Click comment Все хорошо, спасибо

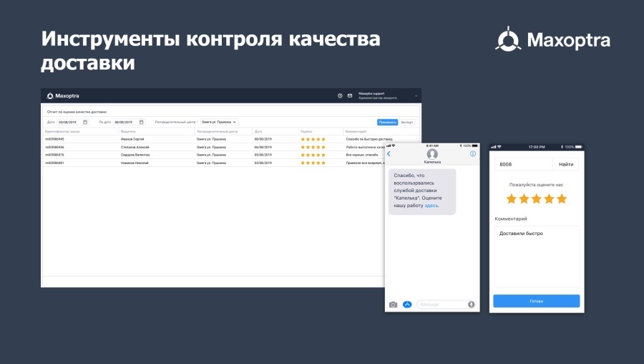point(362,155)
